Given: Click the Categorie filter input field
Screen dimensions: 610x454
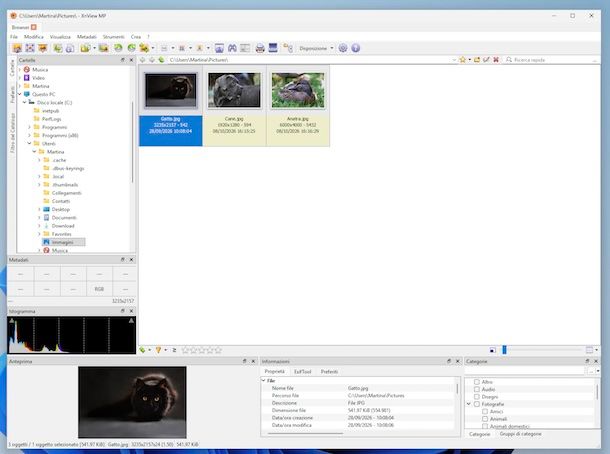Looking at the screenshot, I should 526,371.
